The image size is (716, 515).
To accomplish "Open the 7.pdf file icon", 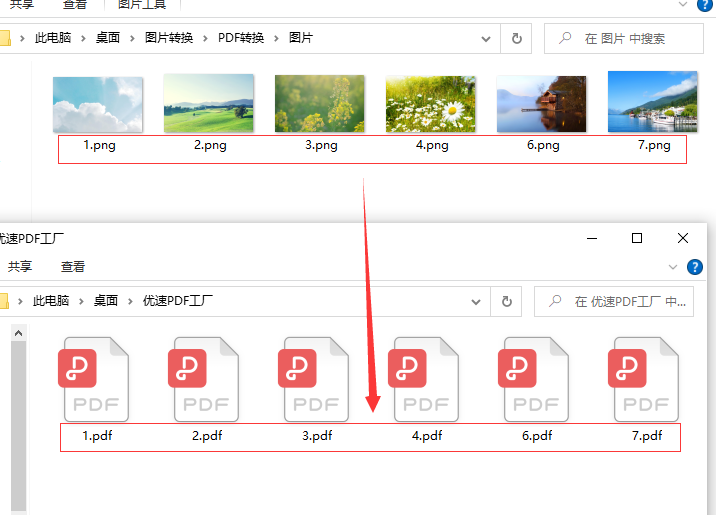I will (644, 379).
